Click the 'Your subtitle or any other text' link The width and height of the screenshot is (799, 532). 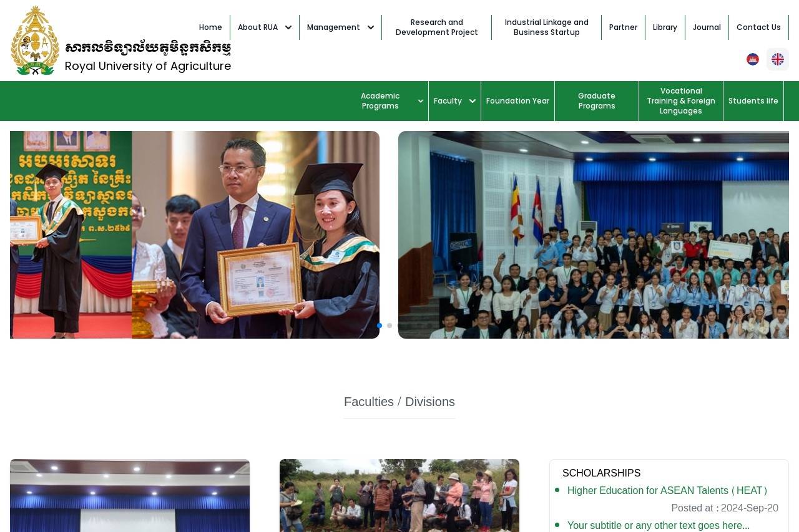point(658,525)
